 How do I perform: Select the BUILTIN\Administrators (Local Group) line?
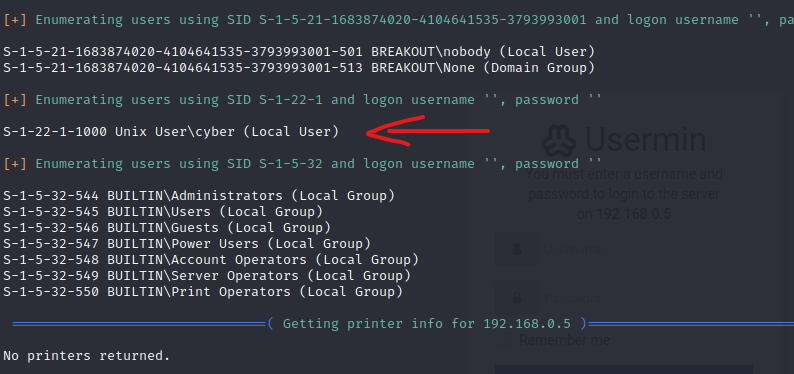click(x=199, y=195)
